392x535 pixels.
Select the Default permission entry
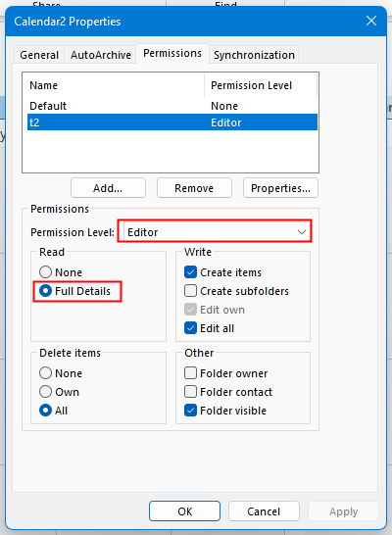point(172,106)
